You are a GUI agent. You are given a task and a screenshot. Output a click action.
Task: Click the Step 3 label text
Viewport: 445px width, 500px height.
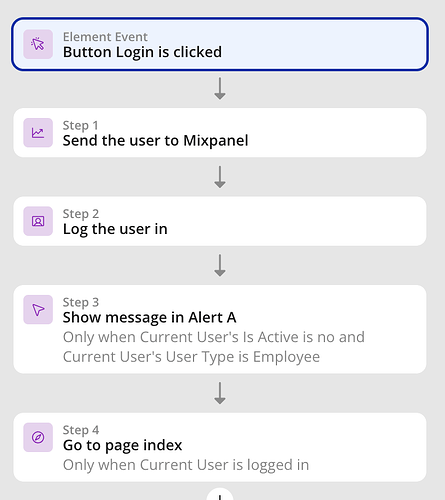point(81,302)
